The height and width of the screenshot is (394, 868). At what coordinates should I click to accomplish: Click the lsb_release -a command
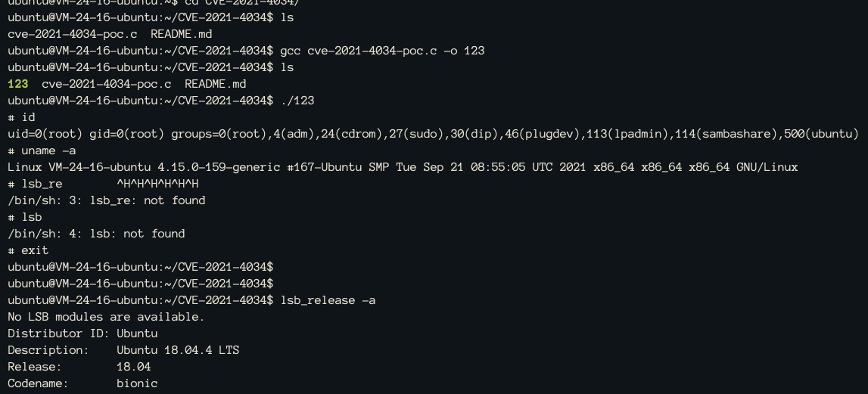click(x=328, y=300)
